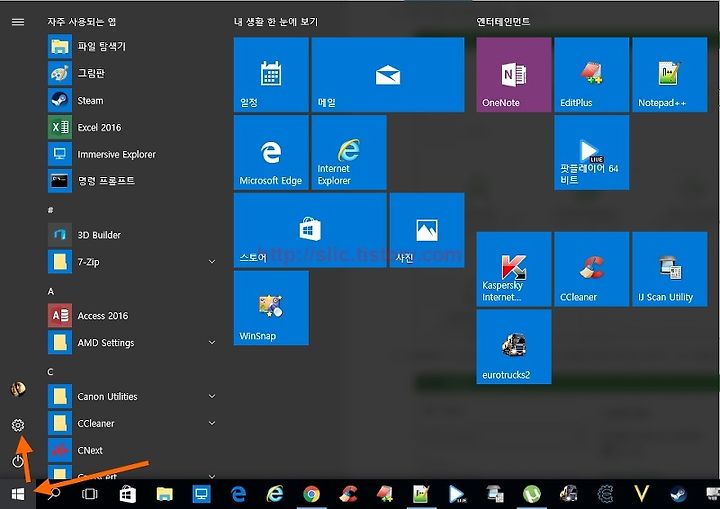Image resolution: width=720 pixels, height=509 pixels.
Task: Click the 엔터테인먼트 group title
Action: pyautogui.click(x=503, y=22)
